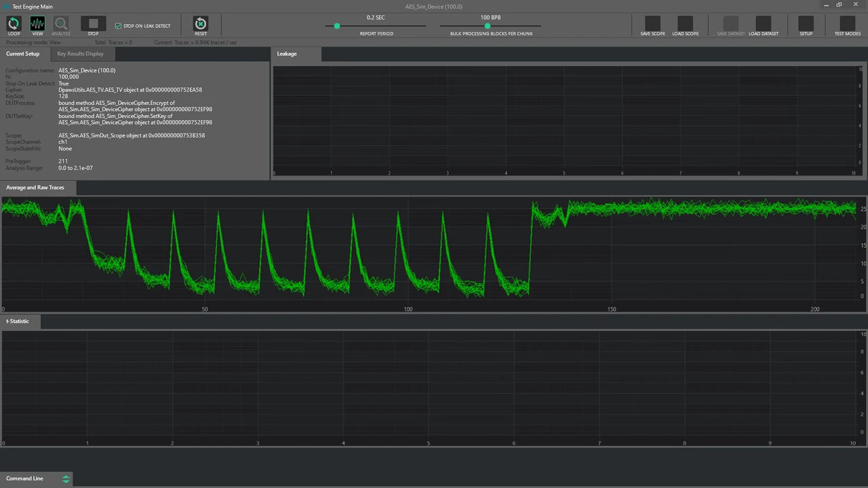Screen dimensions: 868x488
Task: Open the Key Results Display tab
Action: point(81,54)
